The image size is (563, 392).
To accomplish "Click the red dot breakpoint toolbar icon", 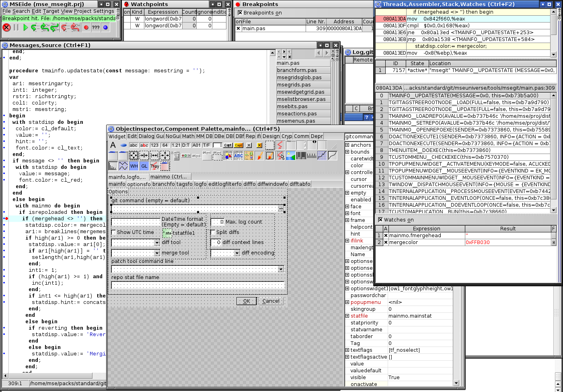I will click(86, 28).
